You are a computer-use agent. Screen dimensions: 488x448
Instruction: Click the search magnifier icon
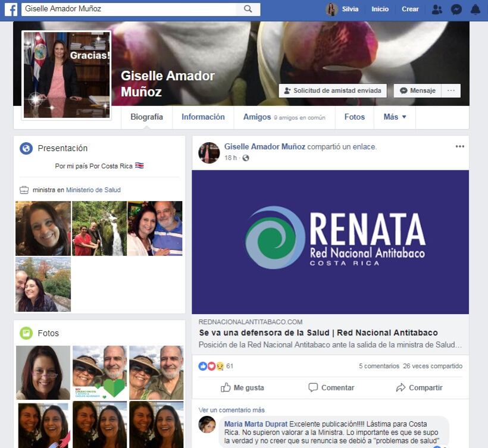click(248, 9)
